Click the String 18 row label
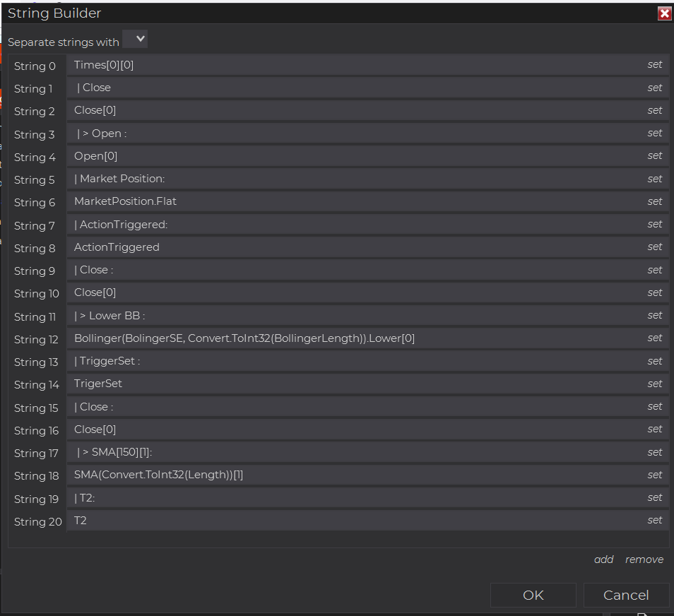This screenshot has width=674, height=616. pyautogui.click(x=37, y=476)
